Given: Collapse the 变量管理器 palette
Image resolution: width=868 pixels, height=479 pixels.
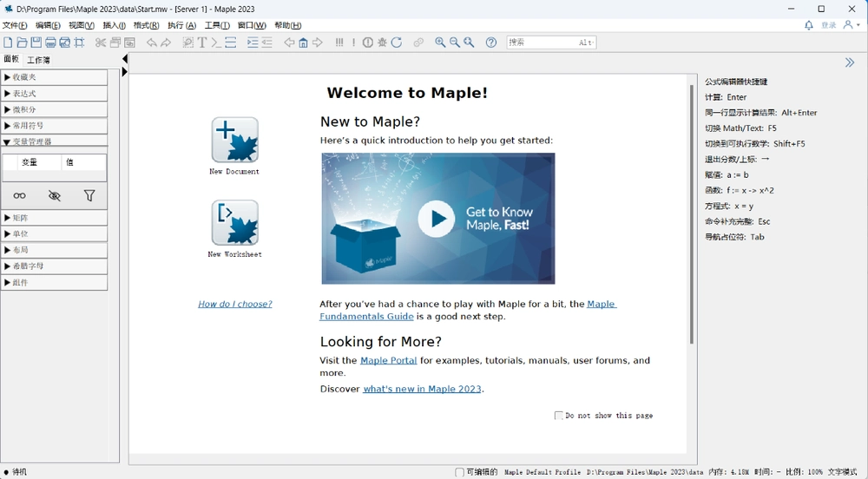Looking at the screenshot, I should coord(54,141).
